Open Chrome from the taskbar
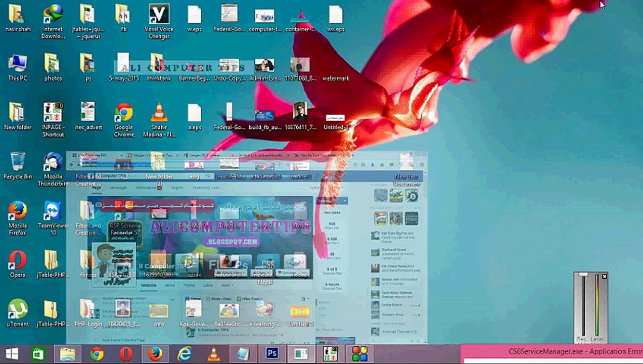The width and height of the screenshot is (643, 364). coord(97,354)
